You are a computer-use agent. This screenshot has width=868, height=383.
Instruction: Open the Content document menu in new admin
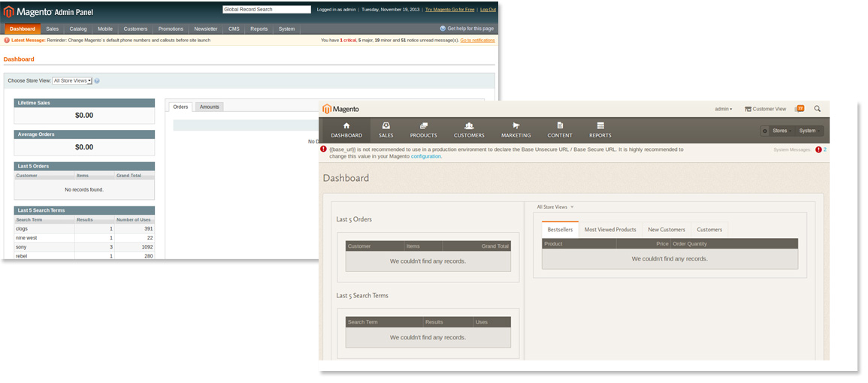pos(560,130)
